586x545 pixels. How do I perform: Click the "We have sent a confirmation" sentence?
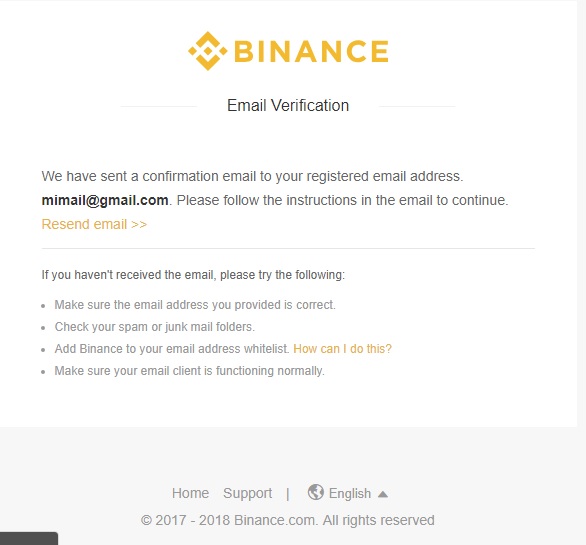252,176
